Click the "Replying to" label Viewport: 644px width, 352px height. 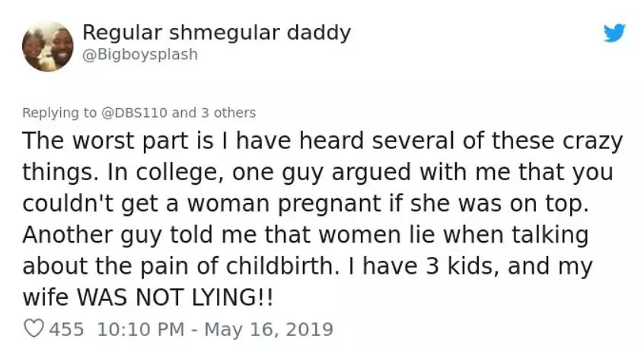59,113
